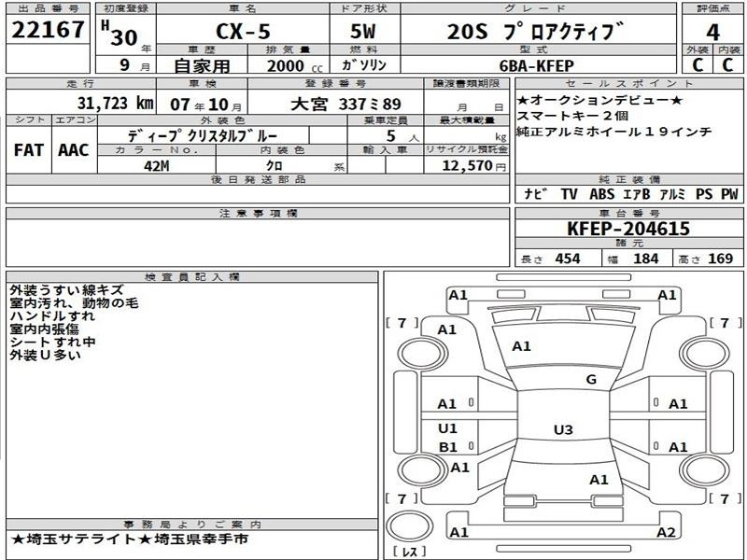Select the 評価点 header
This screenshot has height=560, width=747.
click(x=712, y=8)
